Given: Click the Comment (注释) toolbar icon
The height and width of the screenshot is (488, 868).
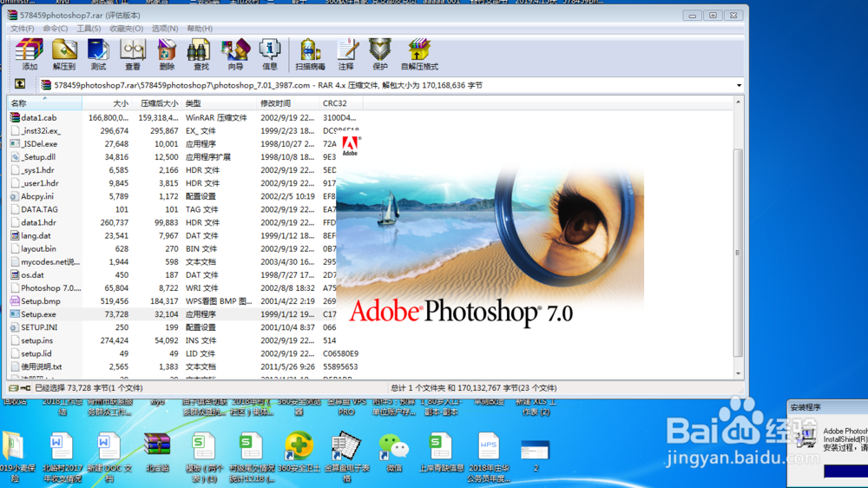Looking at the screenshot, I should [x=346, y=55].
